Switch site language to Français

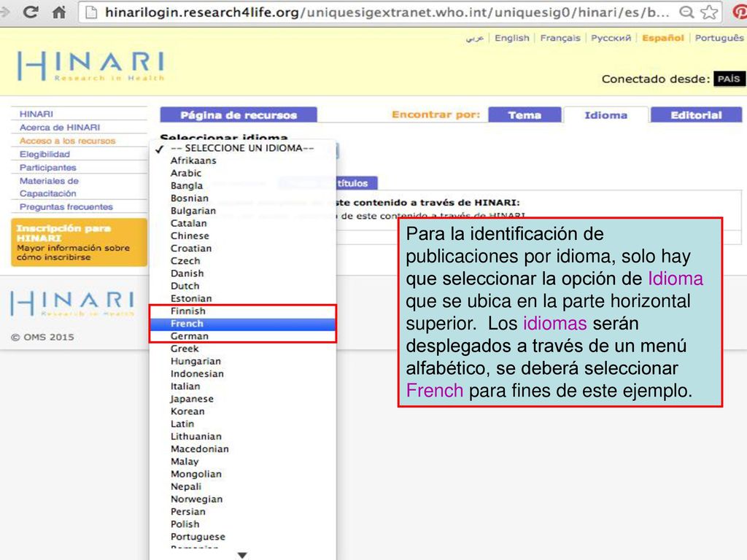pyautogui.click(x=560, y=38)
